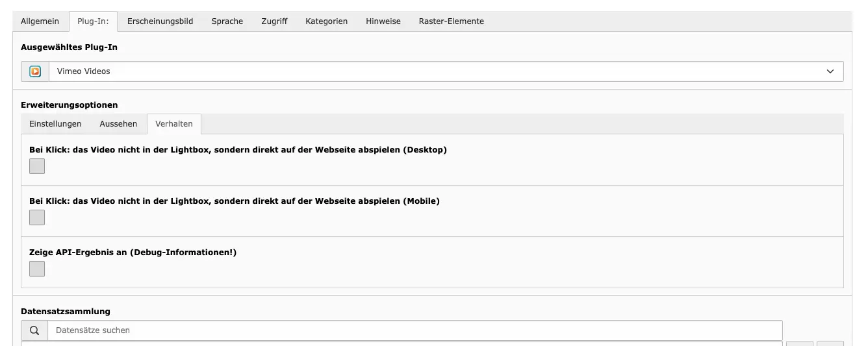868x346 pixels.
Task: Click the Vimeo Videos plug-in icon
Action: tap(35, 71)
